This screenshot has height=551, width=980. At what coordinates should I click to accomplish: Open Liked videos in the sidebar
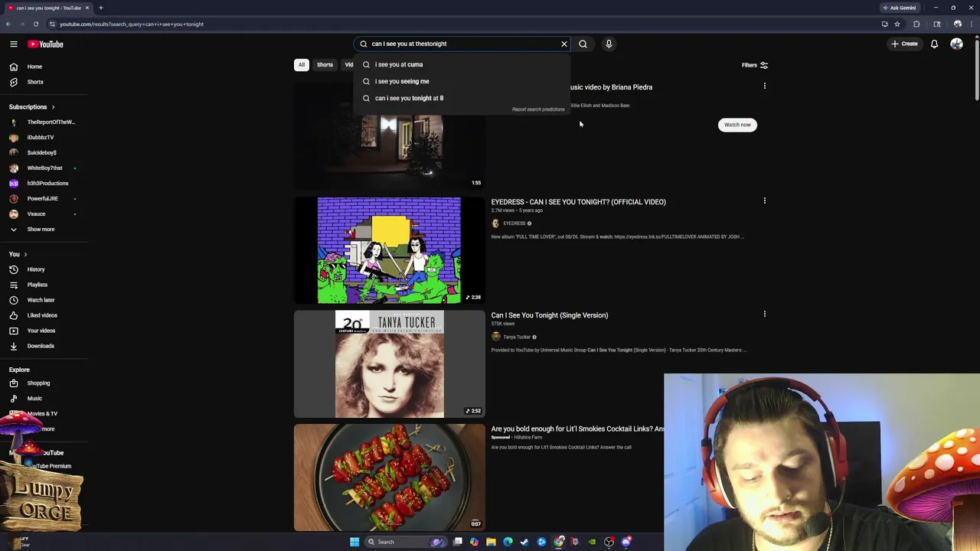pos(43,315)
